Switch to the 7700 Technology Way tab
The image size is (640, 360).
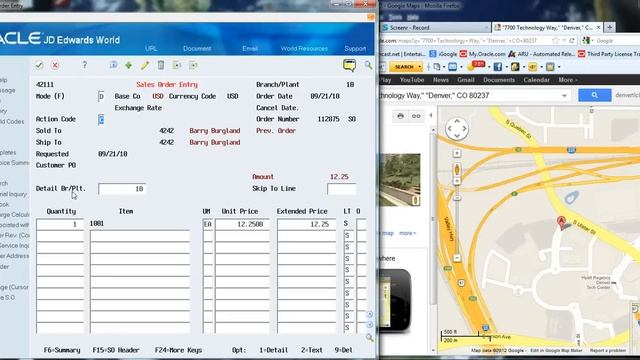[x=547, y=28]
